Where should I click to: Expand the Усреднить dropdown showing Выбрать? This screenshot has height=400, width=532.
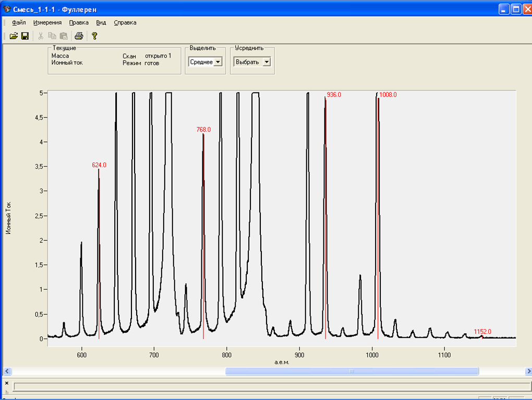(x=266, y=62)
